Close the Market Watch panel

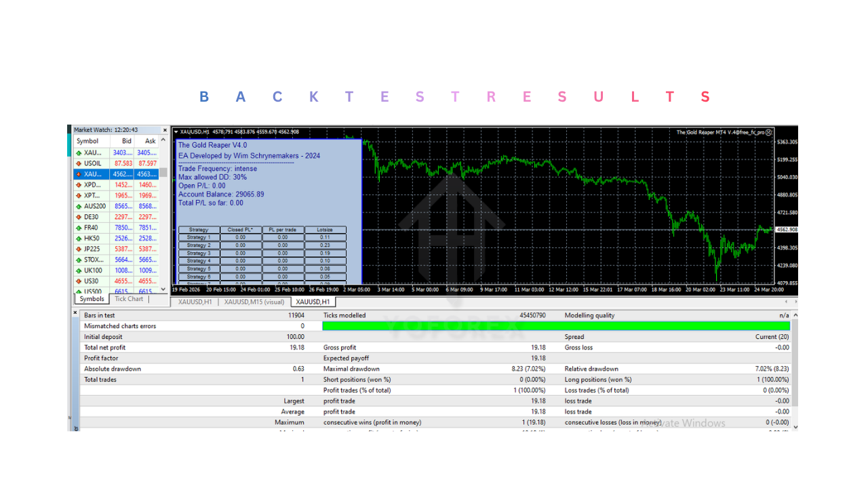[x=164, y=130]
